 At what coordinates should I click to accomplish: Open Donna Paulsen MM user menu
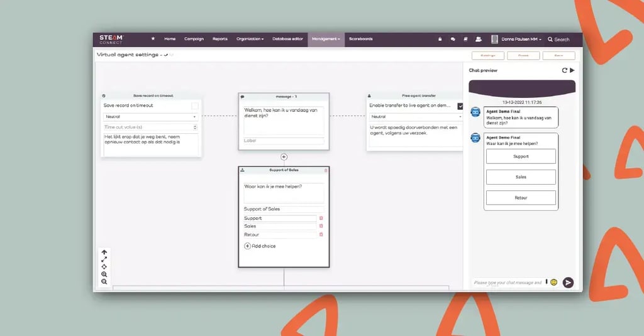coord(521,40)
